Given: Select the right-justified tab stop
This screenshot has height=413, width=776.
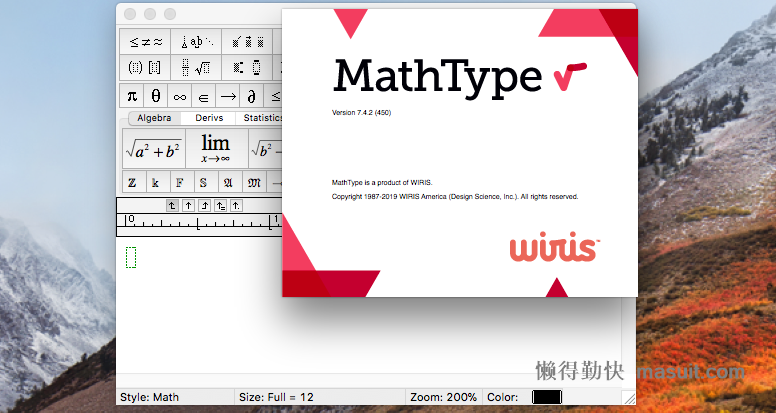Looking at the screenshot, I should tap(204, 205).
